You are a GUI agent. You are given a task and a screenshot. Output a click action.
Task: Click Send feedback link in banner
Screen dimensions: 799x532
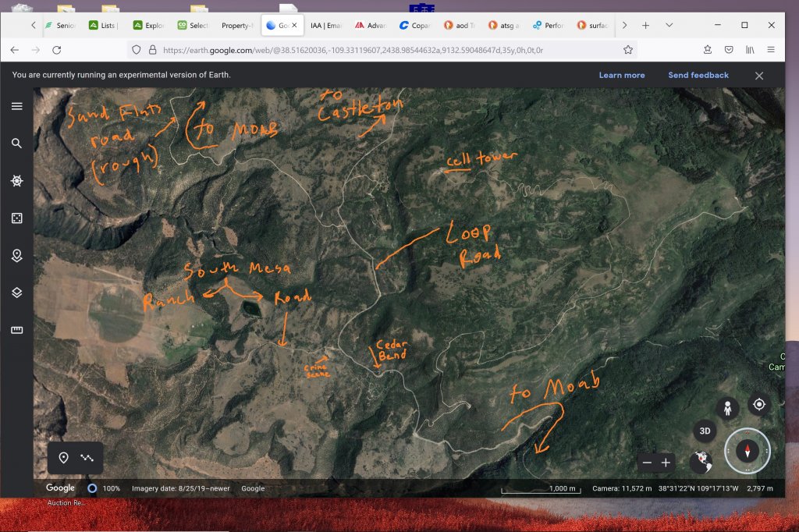pos(698,75)
